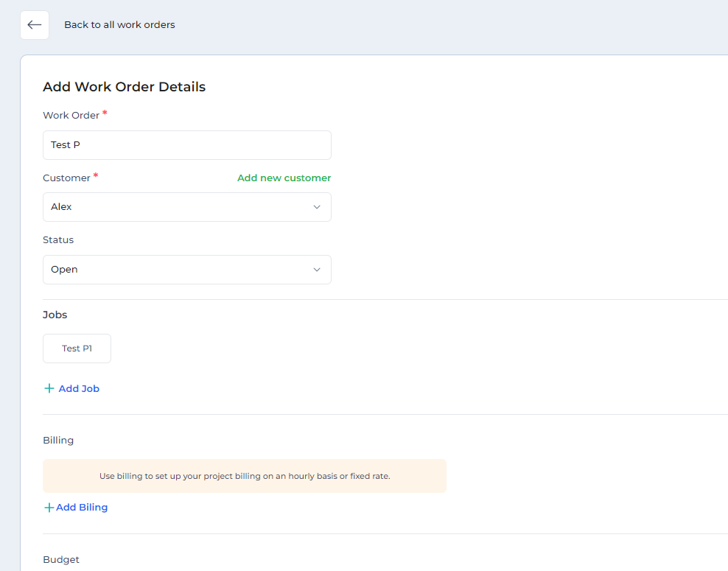Viewport: 728px width, 571px height.
Task: Open the Customer dropdown chevron
Action: 318,207
